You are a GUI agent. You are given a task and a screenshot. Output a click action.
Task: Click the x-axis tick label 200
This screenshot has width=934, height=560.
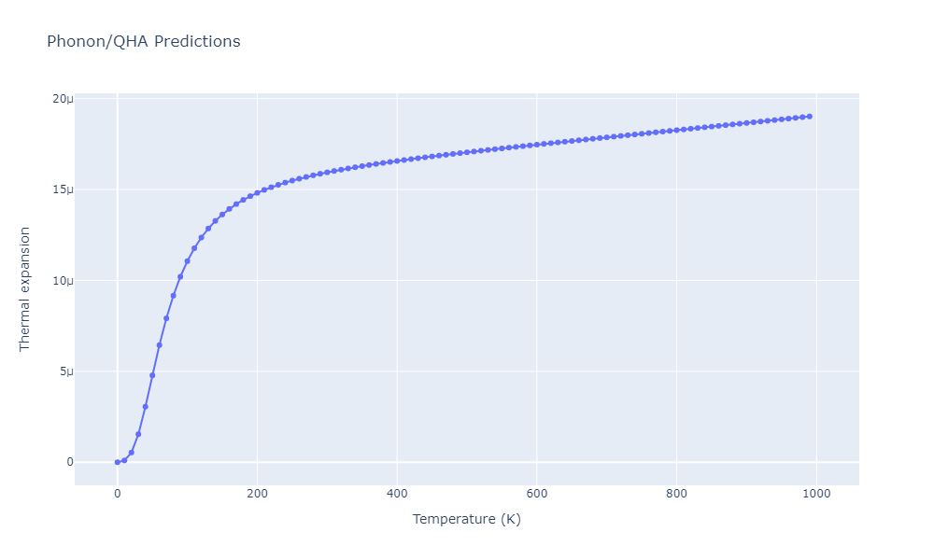click(x=257, y=494)
